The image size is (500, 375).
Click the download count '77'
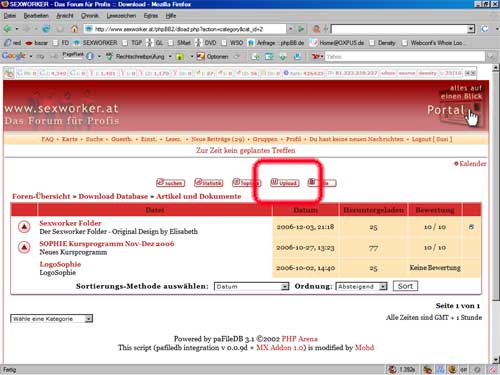pyautogui.click(x=373, y=248)
